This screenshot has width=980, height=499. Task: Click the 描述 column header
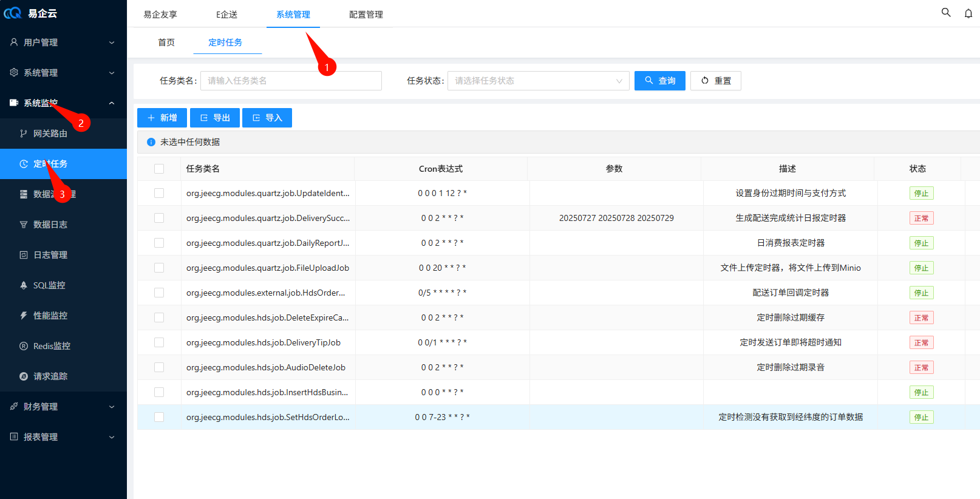(788, 169)
